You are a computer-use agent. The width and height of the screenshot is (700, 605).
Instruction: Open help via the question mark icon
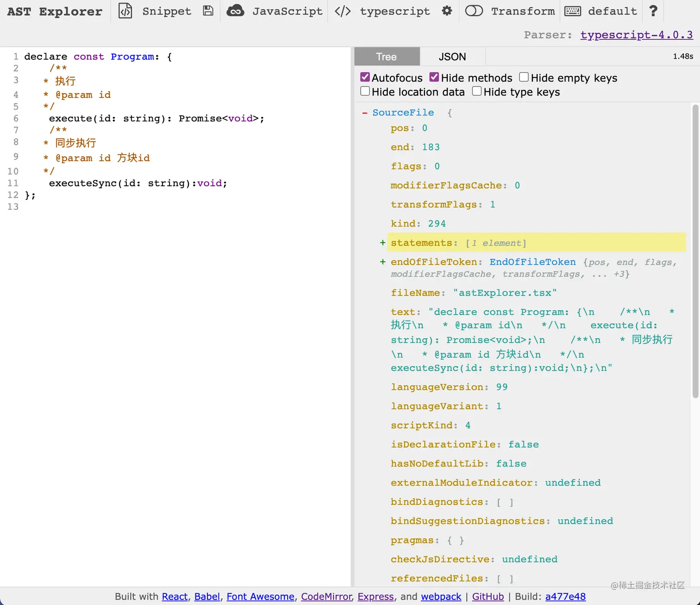pyautogui.click(x=653, y=11)
